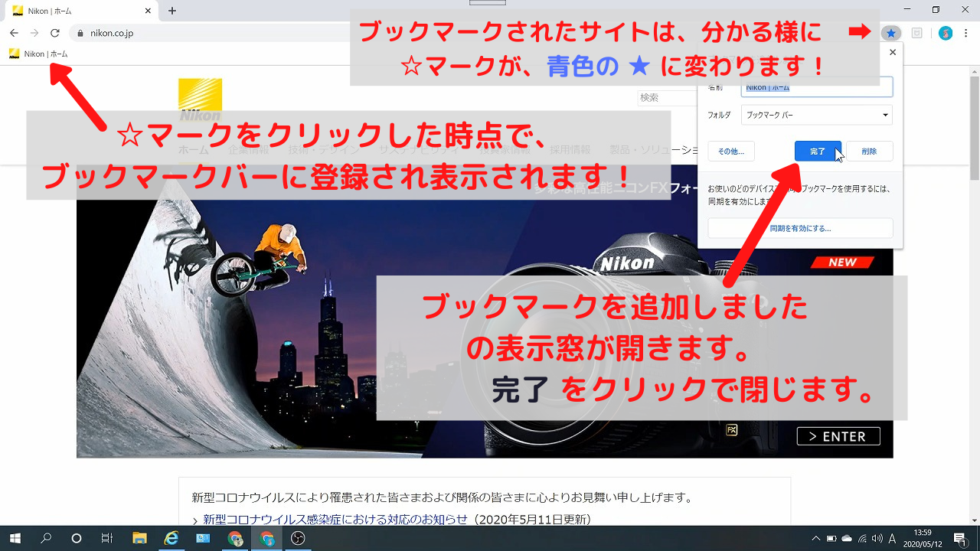Open network Wi-Fi tray icon
The height and width of the screenshot is (551, 980).
point(862,538)
